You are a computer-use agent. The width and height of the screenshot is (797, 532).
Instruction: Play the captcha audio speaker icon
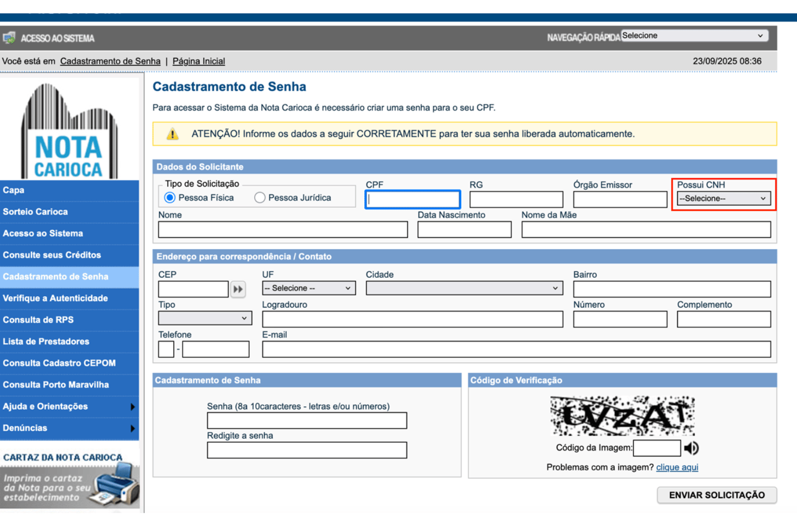691,448
